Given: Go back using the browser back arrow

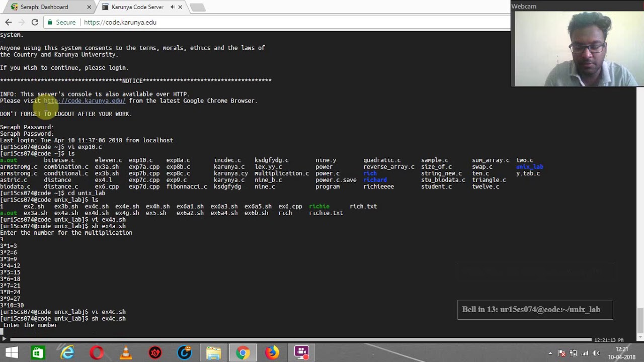Looking at the screenshot, I should [x=9, y=22].
